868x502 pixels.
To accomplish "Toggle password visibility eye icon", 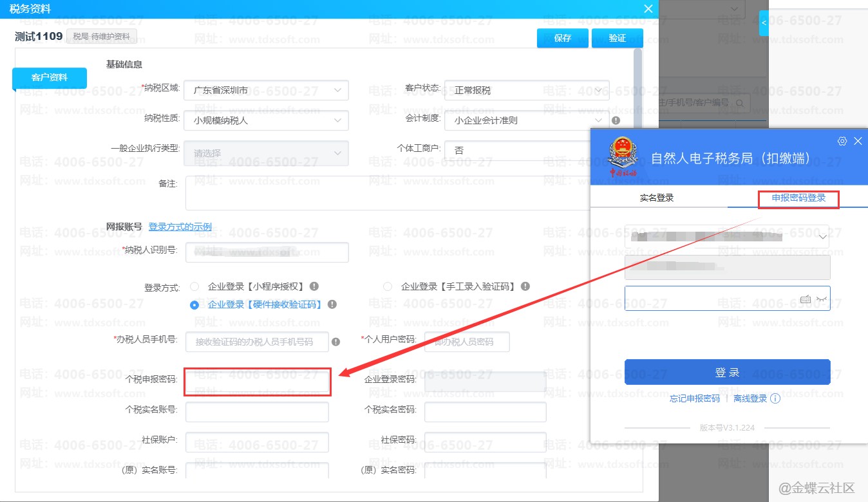I will pyautogui.click(x=821, y=299).
